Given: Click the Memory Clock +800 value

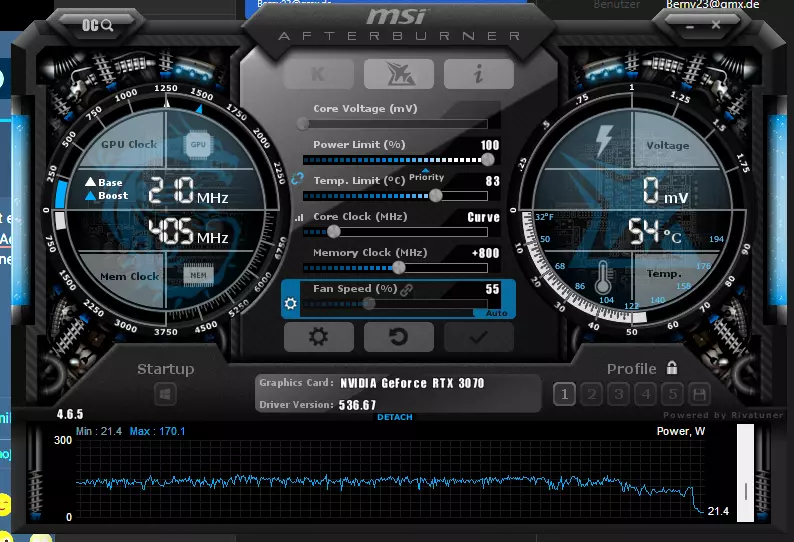Looking at the screenshot, I should pos(485,253).
